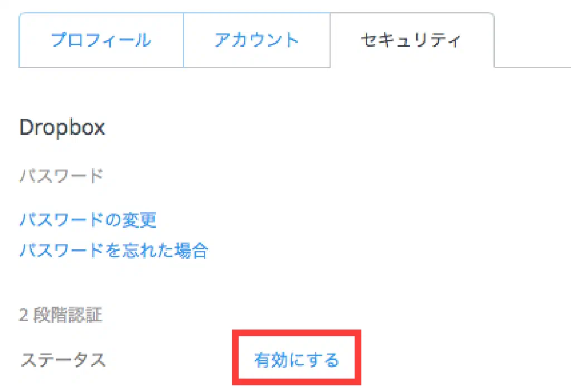The height and width of the screenshot is (392, 571).
Task: Click the ステータス label
Action: point(63,360)
